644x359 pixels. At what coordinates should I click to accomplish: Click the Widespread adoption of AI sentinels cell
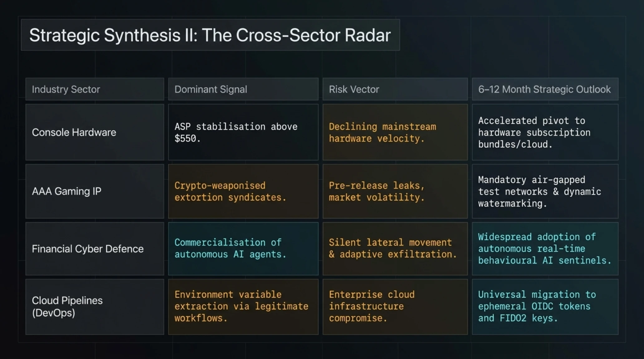click(x=545, y=249)
